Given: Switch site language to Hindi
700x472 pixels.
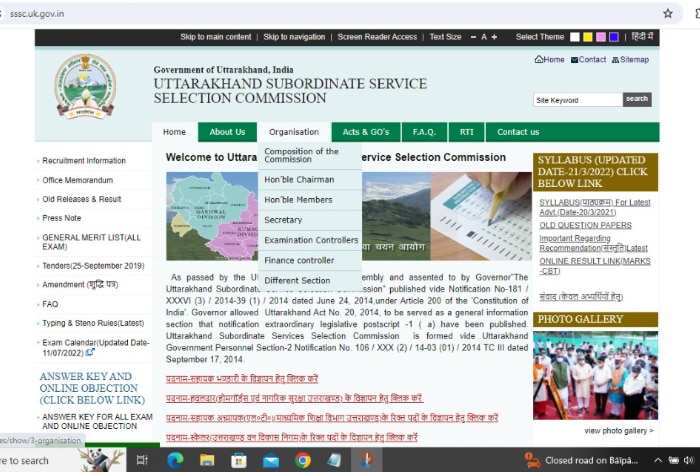Looking at the screenshot, I should 642,37.
